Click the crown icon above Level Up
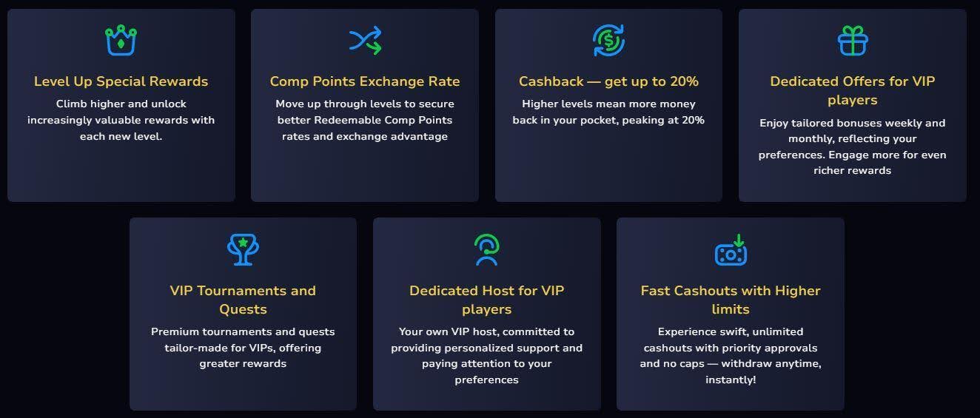980x418 pixels. [x=121, y=40]
